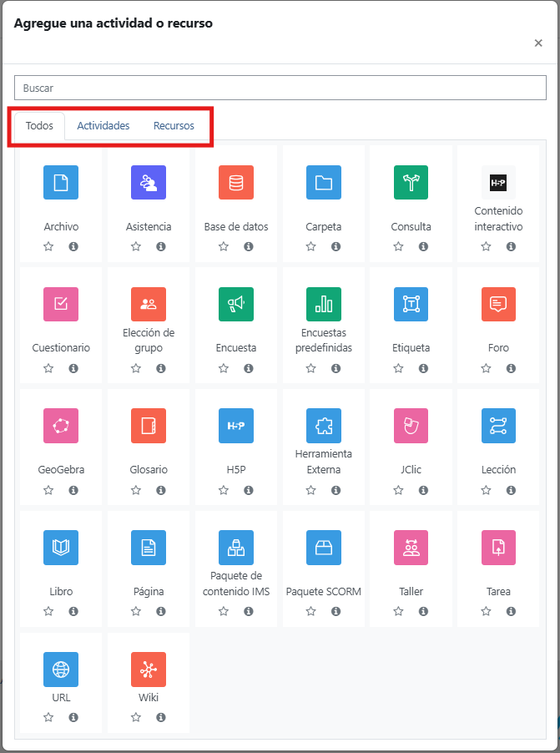Close the activity chooser dialog
Screen dimensions: 560x753
click(538, 43)
